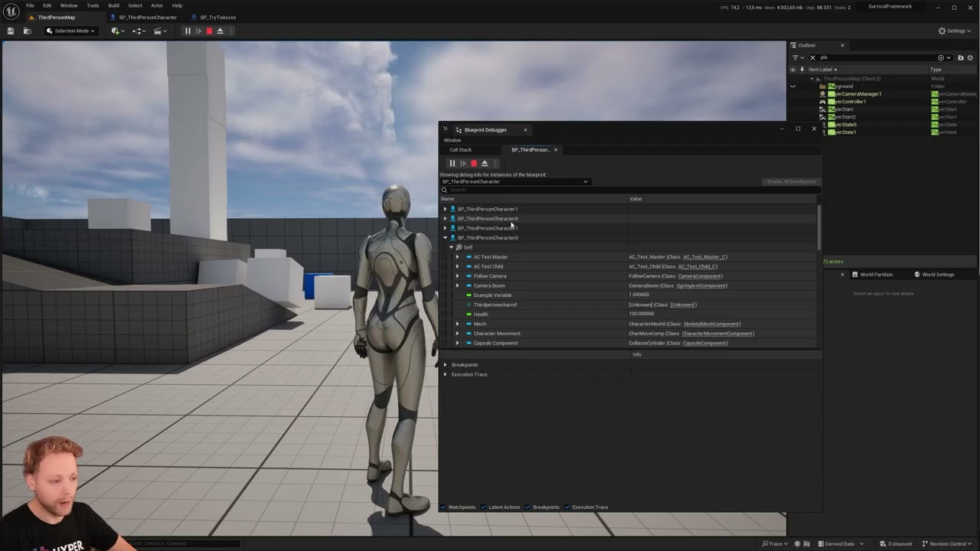This screenshot has height=551, width=980.
Task: Click Outliner add-folder icon
Action: (961, 57)
